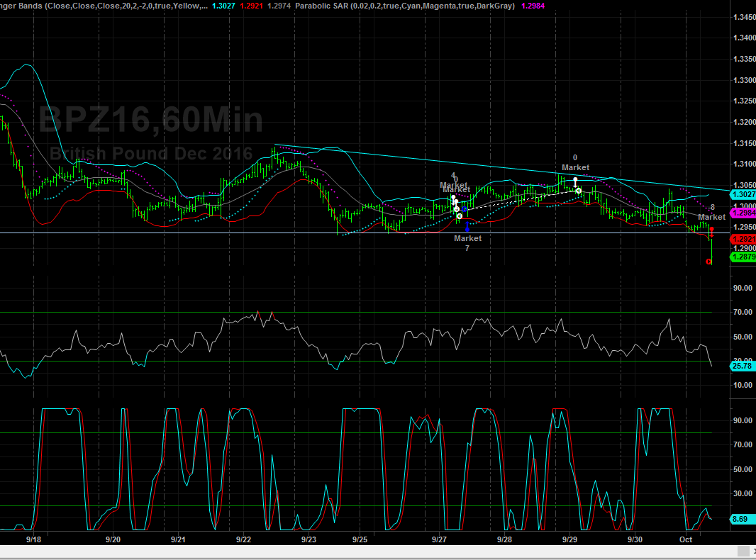
Task: Click the 8.69 stochastic value tag
Action: tap(743, 520)
